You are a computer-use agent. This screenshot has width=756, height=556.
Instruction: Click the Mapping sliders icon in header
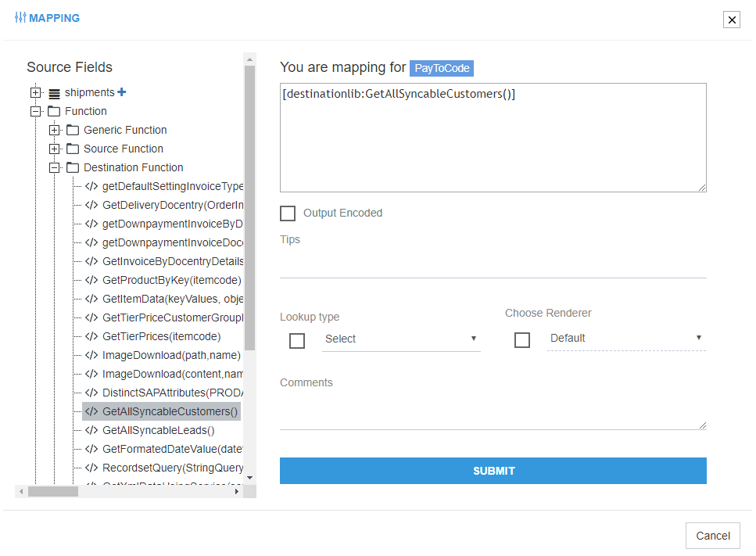point(20,18)
